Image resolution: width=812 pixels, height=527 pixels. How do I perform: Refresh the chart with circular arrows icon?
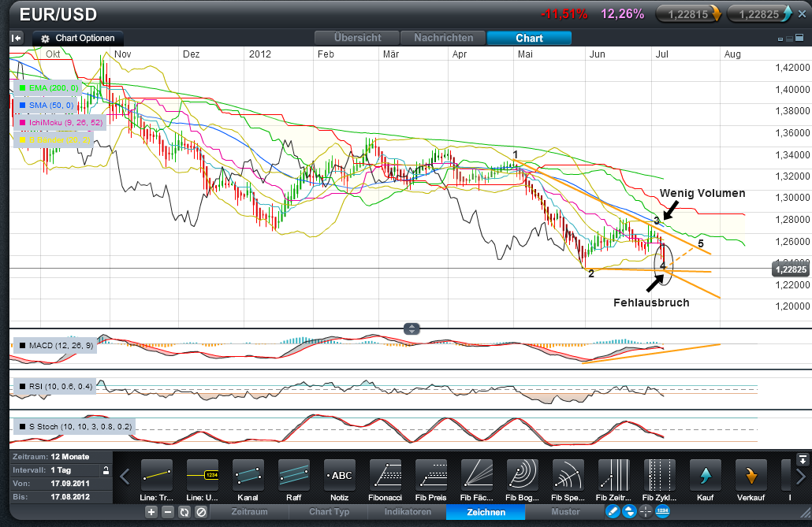click(x=184, y=512)
